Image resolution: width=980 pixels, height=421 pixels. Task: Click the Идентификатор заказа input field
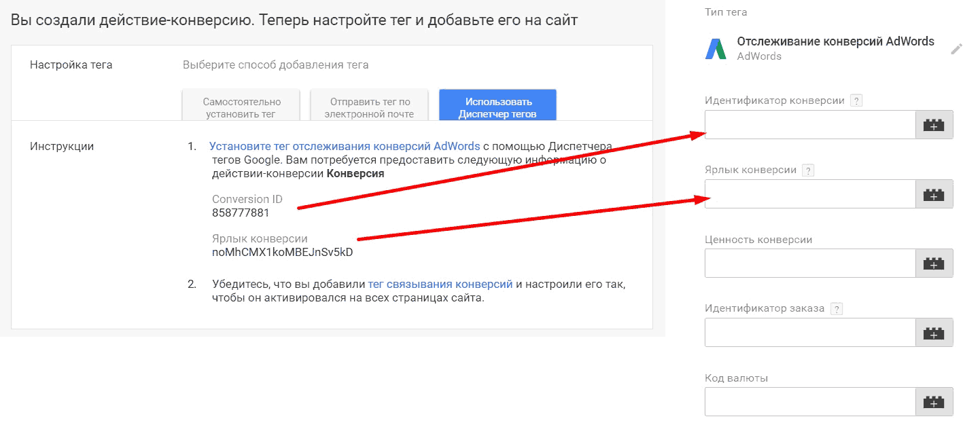810,333
